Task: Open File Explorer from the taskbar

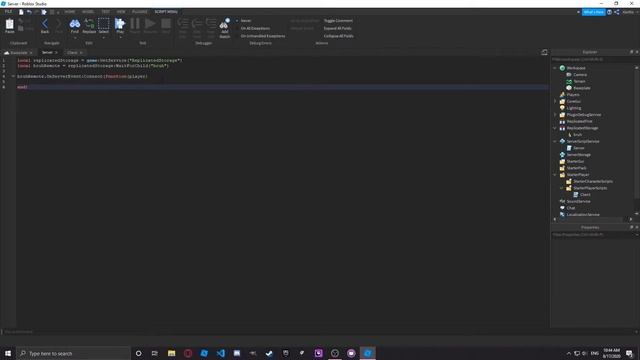Action: click(171, 353)
